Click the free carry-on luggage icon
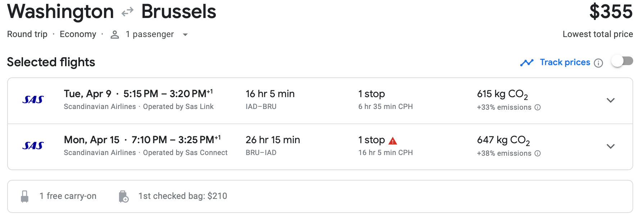The height and width of the screenshot is (218, 644). pyautogui.click(x=25, y=196)
